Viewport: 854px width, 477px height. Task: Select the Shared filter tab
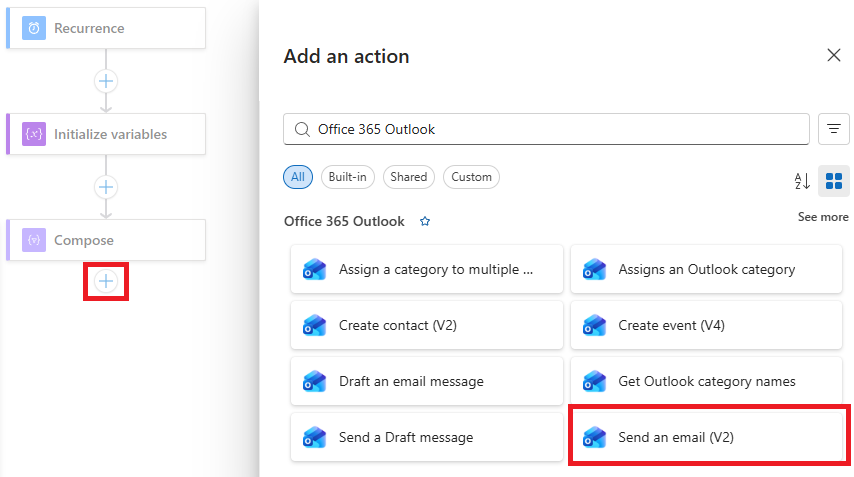tap(408, 177)
